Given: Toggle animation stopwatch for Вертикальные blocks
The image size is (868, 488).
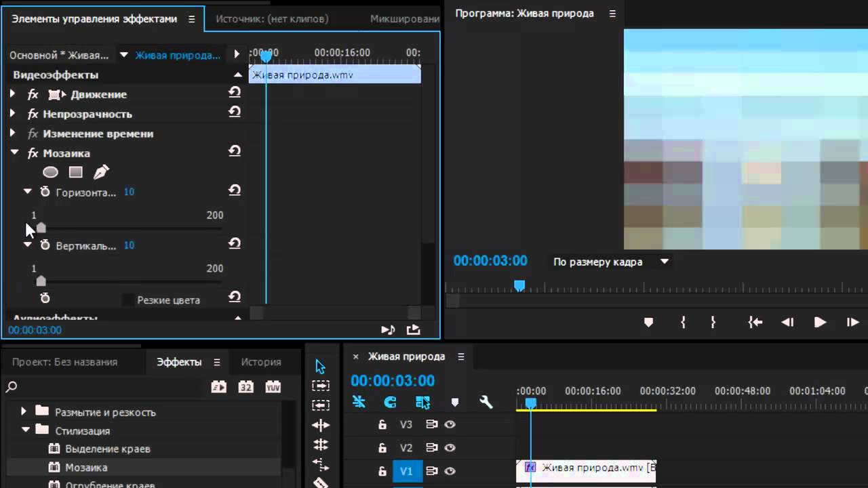Looking at the screenshot, I should (x=45, y=245).
